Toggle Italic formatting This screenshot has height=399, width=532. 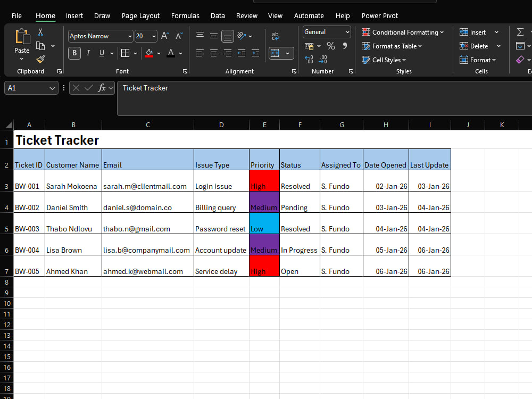[x=88, y=53]
